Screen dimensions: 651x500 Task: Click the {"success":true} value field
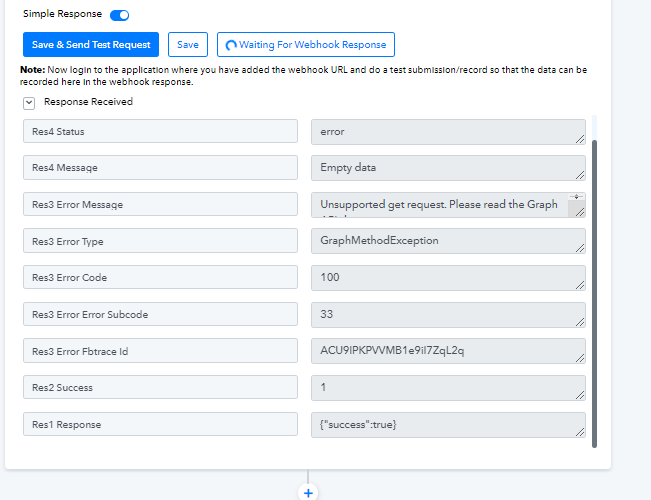448,425
